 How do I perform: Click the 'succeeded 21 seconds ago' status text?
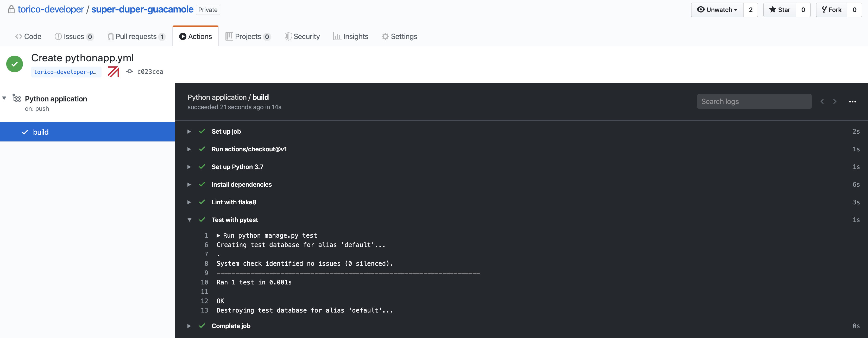pyautogui.click(x=234, y=107)
